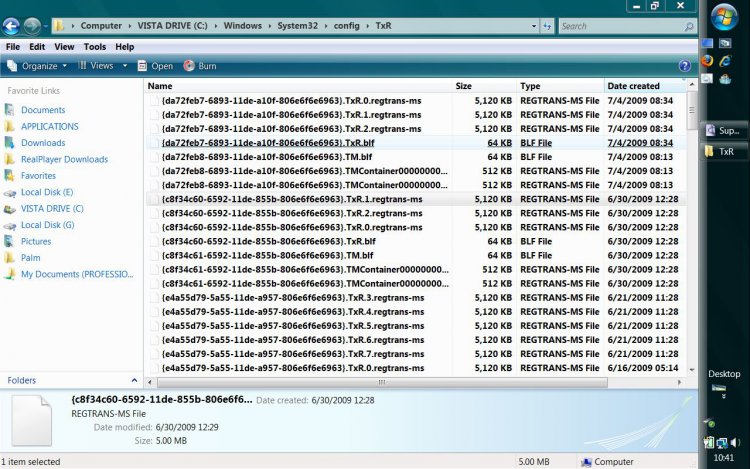
Task: Open the Tools menu
Action: pyautogui.click(x=95, y=47)
